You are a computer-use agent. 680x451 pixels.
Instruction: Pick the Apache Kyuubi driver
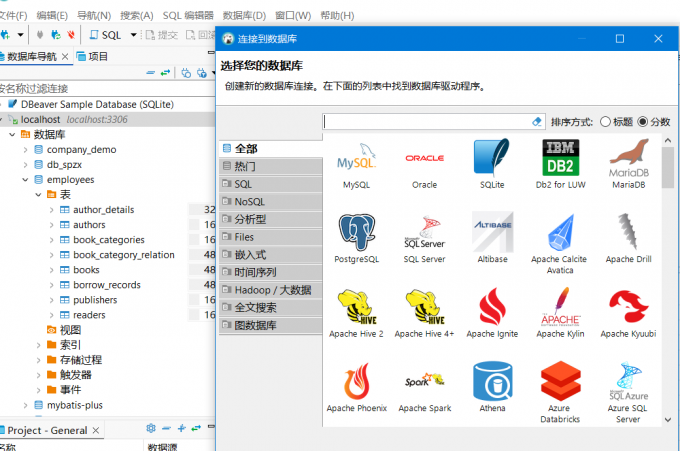(628, 314)
